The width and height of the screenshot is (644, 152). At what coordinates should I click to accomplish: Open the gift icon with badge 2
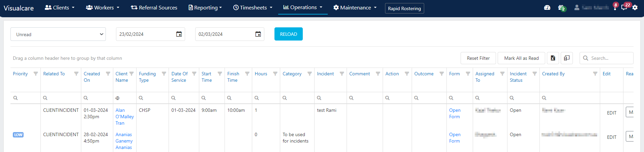click(x=561, y=7)
